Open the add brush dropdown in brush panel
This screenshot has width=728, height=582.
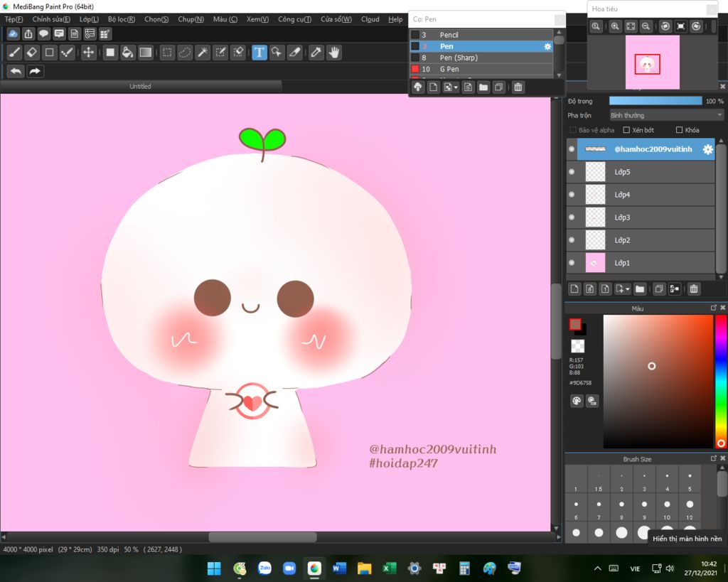coord(456,87)
